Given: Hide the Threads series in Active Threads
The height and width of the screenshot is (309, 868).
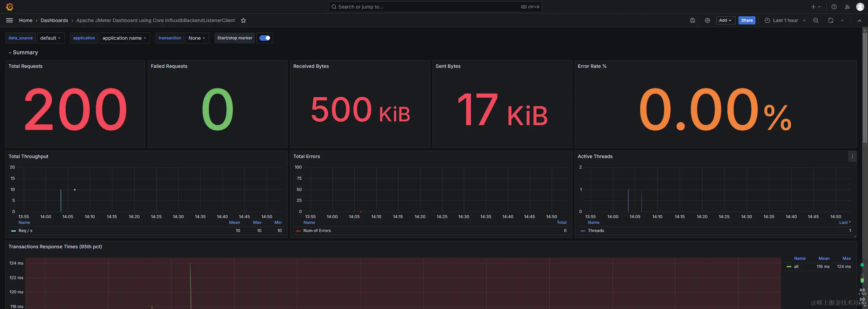Looking at the screenshot, I should click(596, 231).
